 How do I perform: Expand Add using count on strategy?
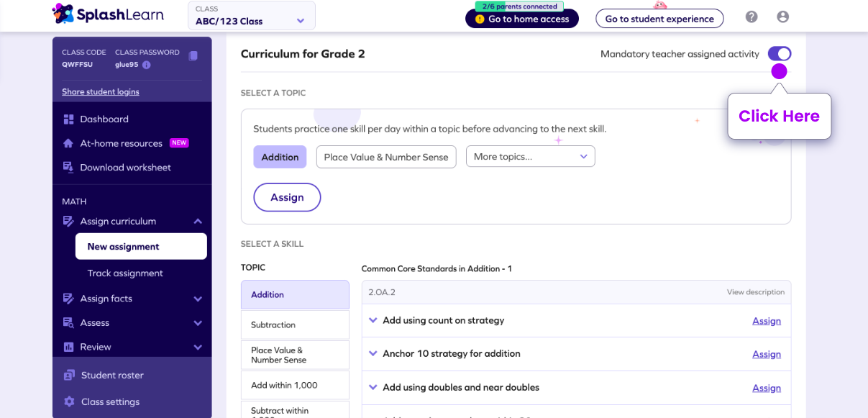[x=373, y=320]
